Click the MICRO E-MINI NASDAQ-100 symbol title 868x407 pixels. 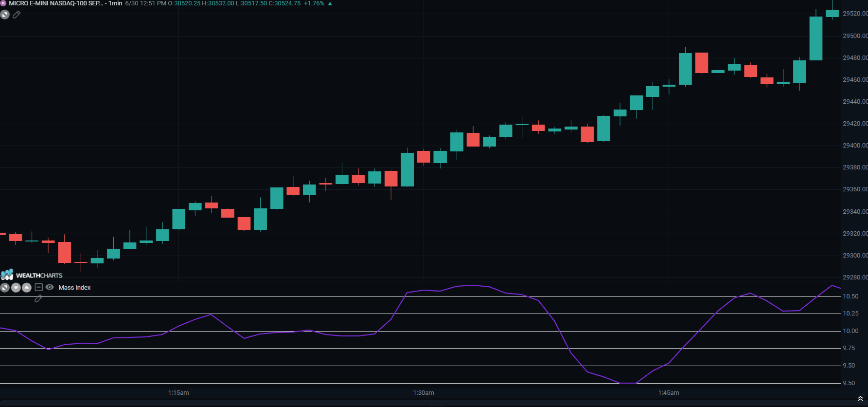point(56,3)
